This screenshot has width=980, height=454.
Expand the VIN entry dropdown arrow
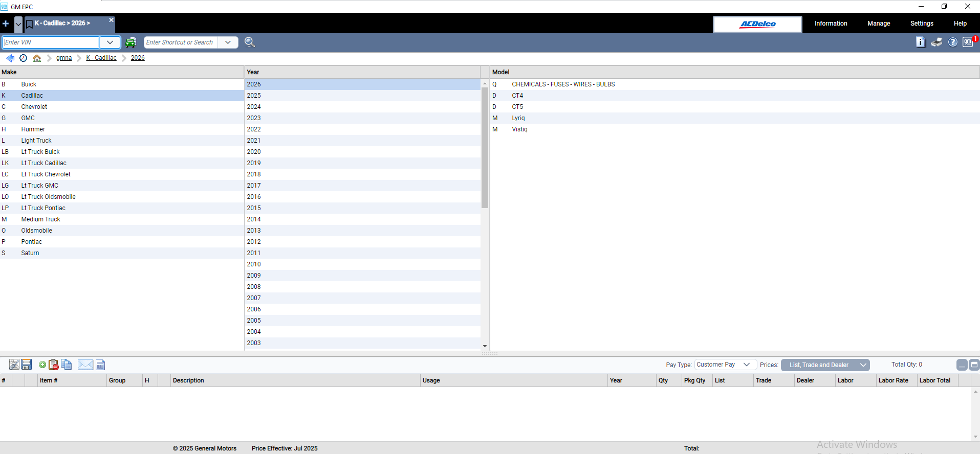coord(110,42)
